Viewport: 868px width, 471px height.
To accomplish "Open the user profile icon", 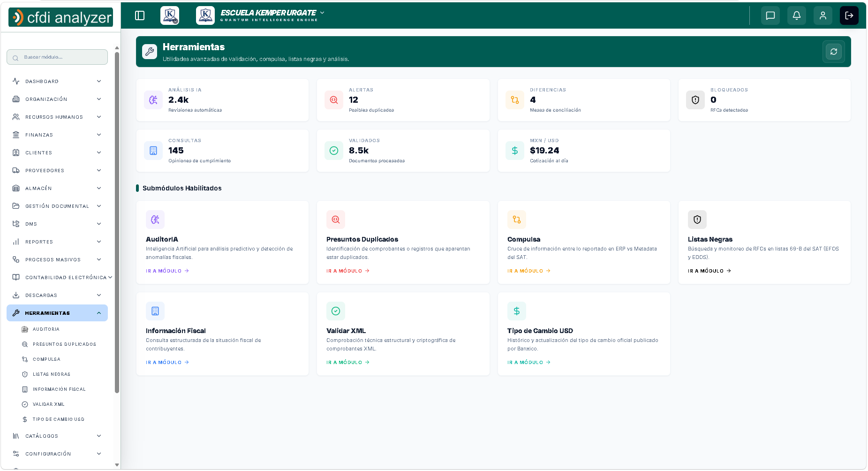I will (823, 15).
